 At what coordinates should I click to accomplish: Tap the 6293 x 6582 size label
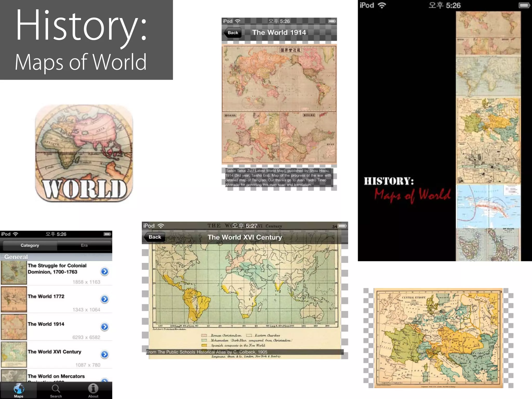[86, 337]
